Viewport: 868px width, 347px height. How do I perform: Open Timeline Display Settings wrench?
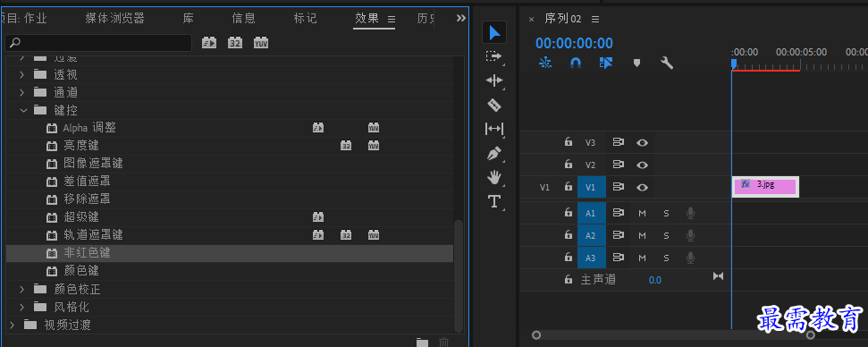[667, 63]
